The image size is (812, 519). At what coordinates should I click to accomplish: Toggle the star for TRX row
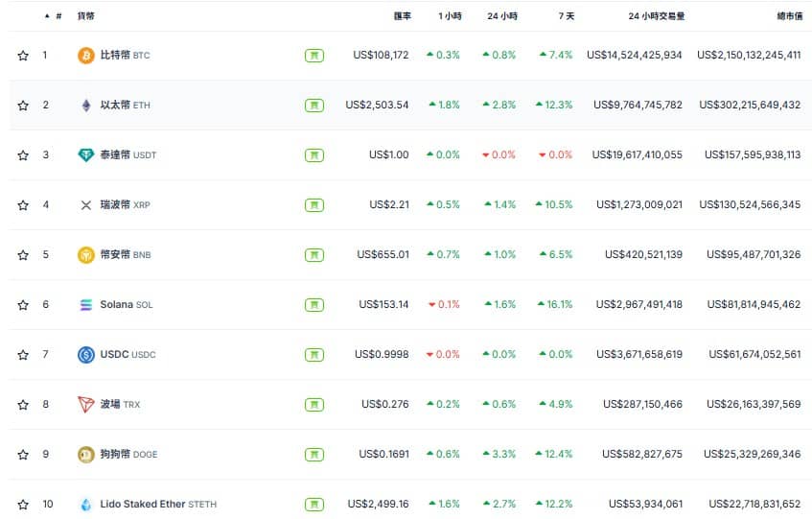coord(23,405)
